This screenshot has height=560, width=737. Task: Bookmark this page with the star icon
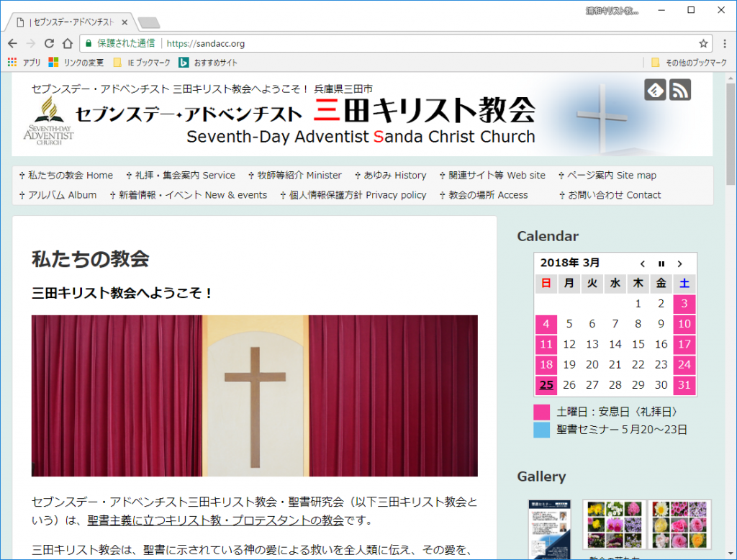(x=703, y=44)
